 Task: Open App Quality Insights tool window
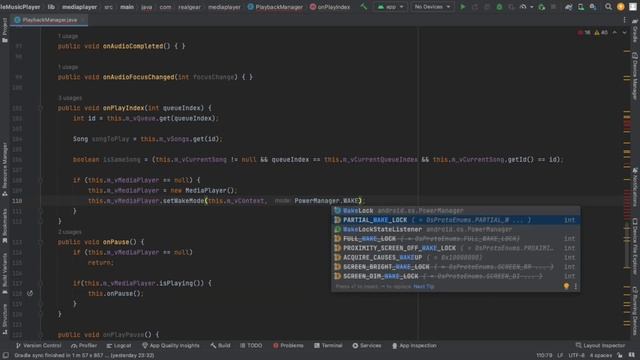pyautogui.click(x=171, y=345)
